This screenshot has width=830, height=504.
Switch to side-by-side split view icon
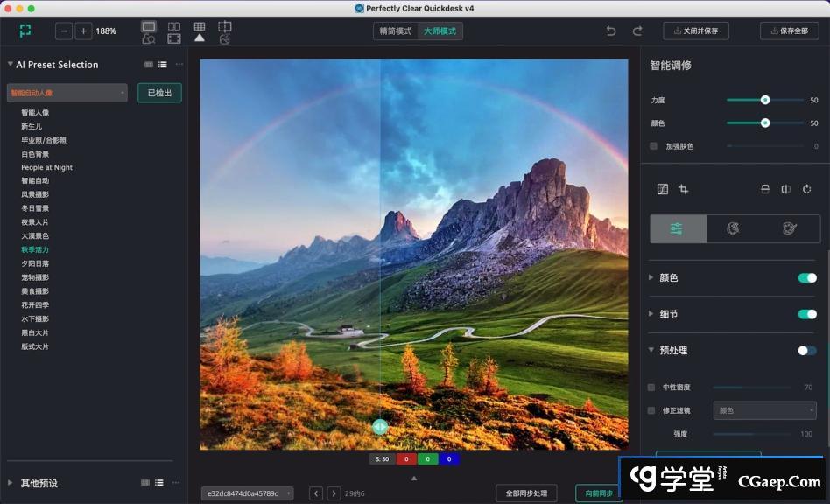[x=174, y=26]
